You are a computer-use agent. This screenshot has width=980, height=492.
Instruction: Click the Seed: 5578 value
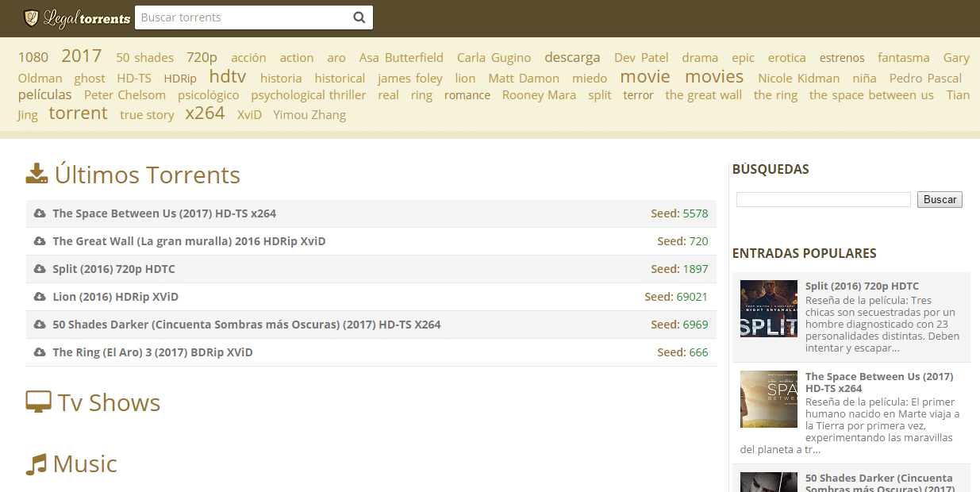click(x=695, y=213)
